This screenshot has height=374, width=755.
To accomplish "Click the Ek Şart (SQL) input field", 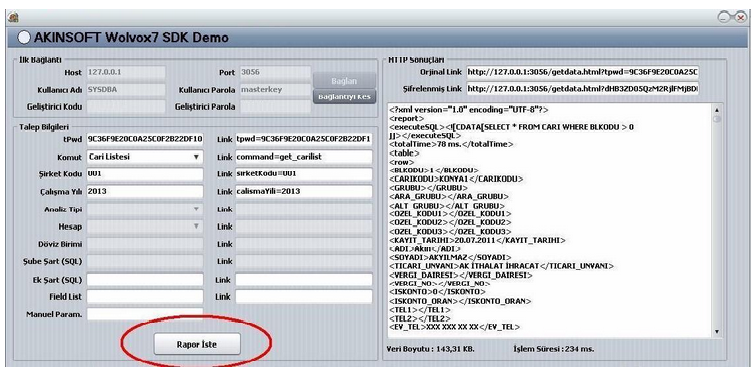I will [145, 280].
